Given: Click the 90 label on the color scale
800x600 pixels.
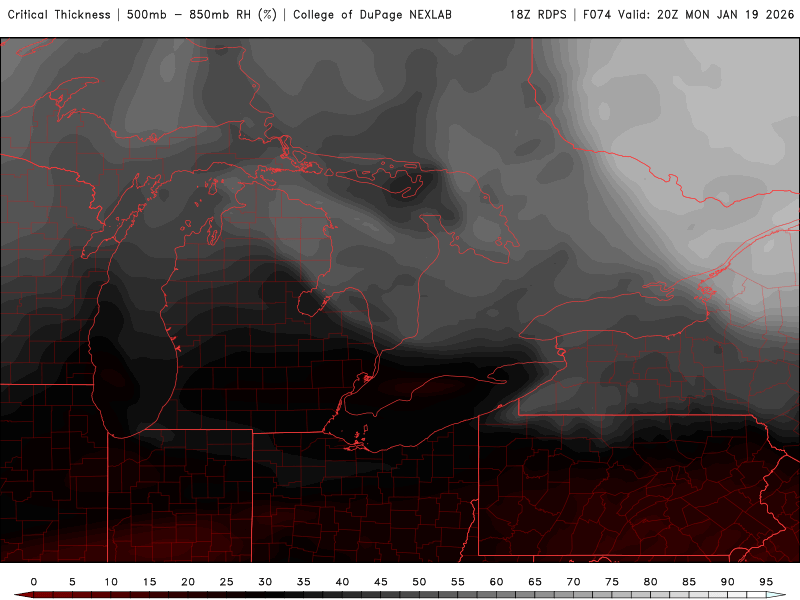Looking at the screenshot, I should [x=727, y=582].
